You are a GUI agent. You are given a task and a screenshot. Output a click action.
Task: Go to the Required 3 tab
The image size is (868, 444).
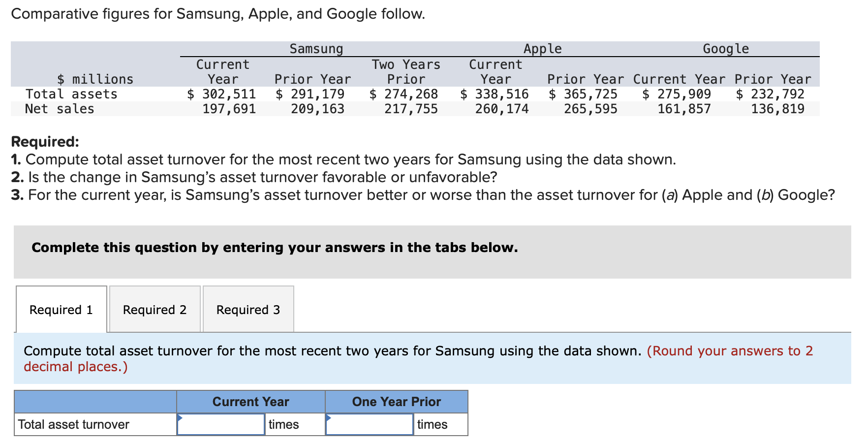(x=248, y=310)
